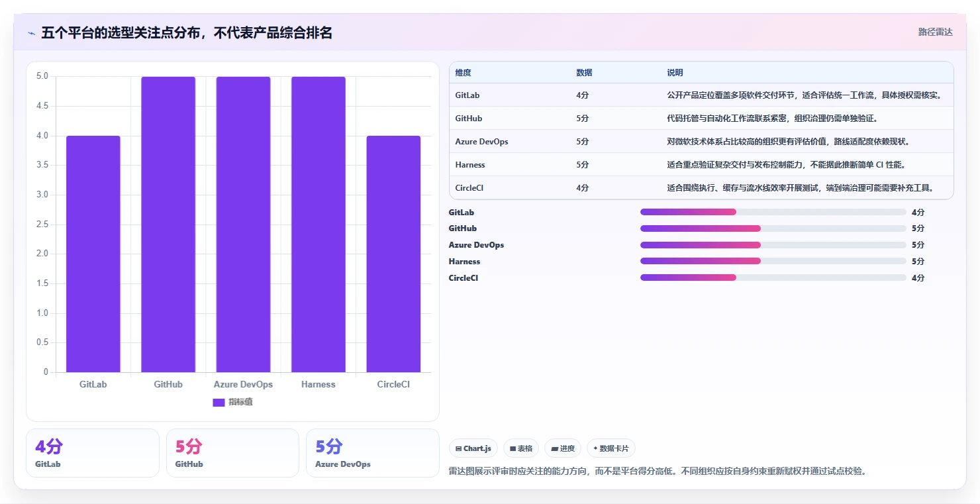Select the GitLab cell in the table
The image size is (980, 504).
[x=467, y=95]
